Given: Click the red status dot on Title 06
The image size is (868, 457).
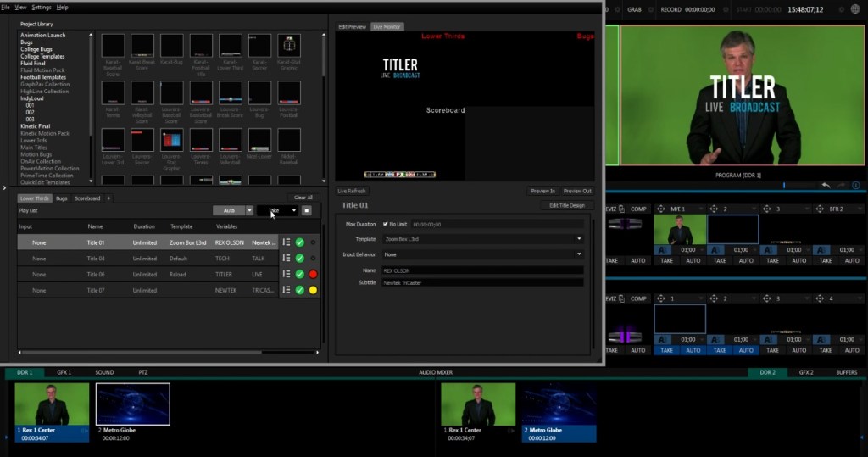Looking at the screenshot, I should point(313,274).
